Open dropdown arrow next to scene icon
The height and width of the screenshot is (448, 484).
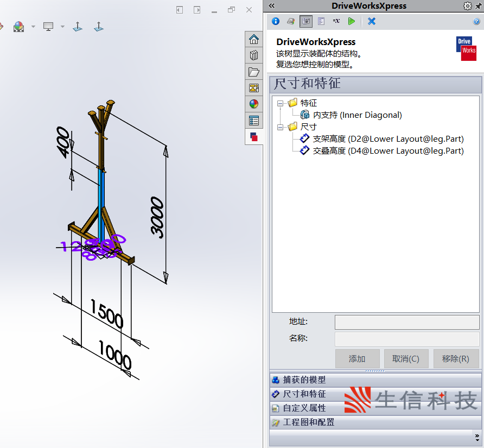pos(33,27)
